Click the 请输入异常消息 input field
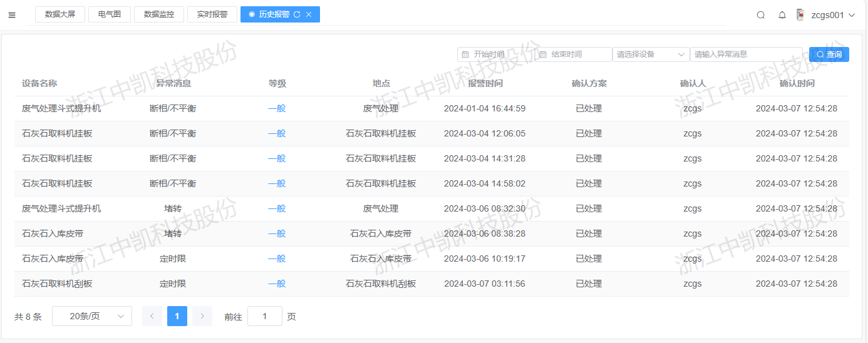 click(x=745, y=54)
